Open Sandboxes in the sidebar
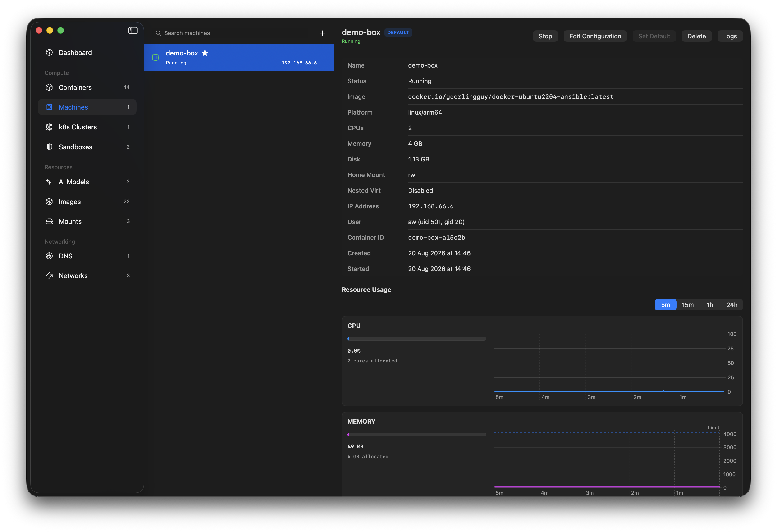777x532 pixels. pyautogui.click(x=87, y=147)
